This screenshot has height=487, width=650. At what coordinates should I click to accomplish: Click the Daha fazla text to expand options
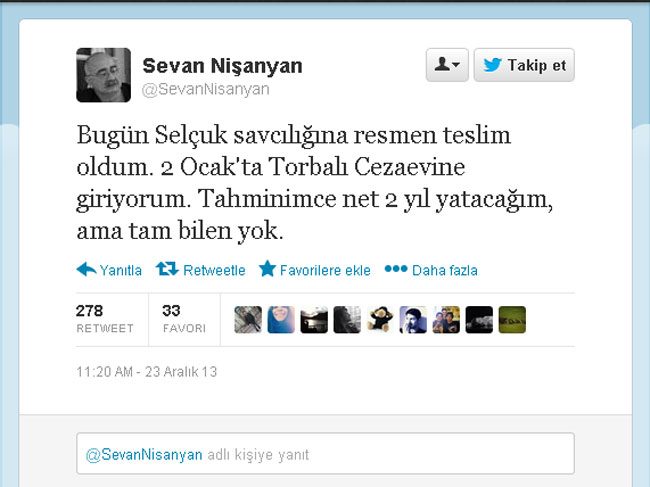444,270
